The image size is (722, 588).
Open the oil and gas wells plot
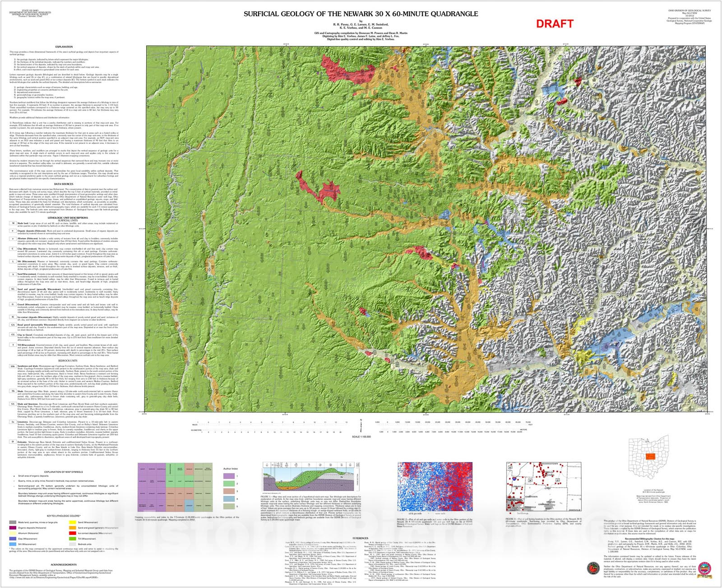[x=435, y=486]
